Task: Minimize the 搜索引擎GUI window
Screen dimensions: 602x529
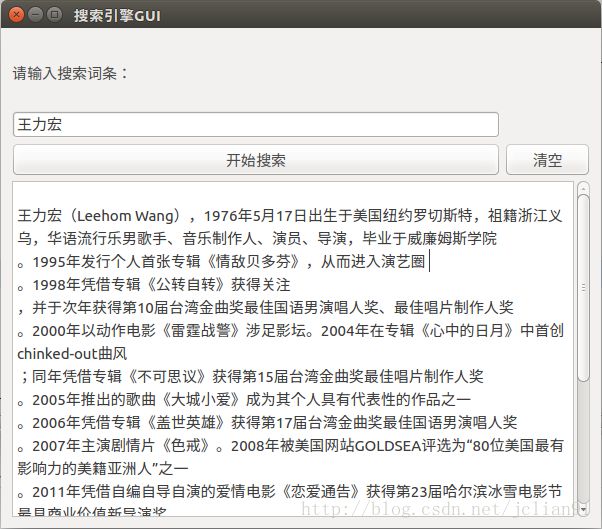Action: click(35, 15)
